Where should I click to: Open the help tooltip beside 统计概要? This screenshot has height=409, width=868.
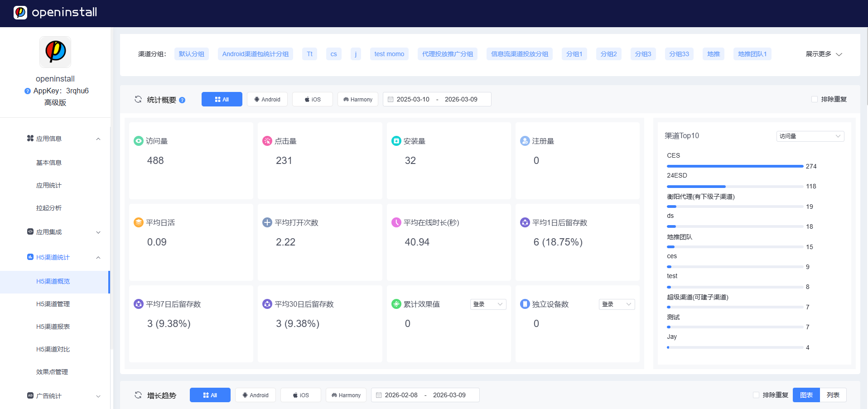click(182, 100)
